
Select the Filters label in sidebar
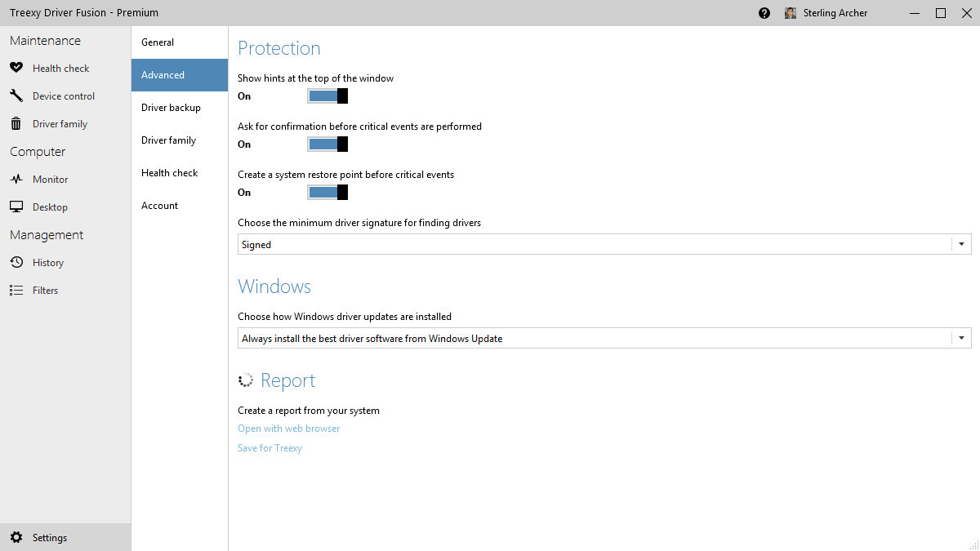(x=46, y=291)
